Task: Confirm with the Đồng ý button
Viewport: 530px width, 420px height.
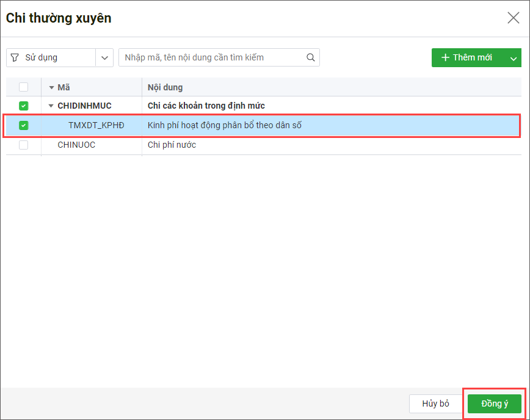Action: tap(494, 404)
